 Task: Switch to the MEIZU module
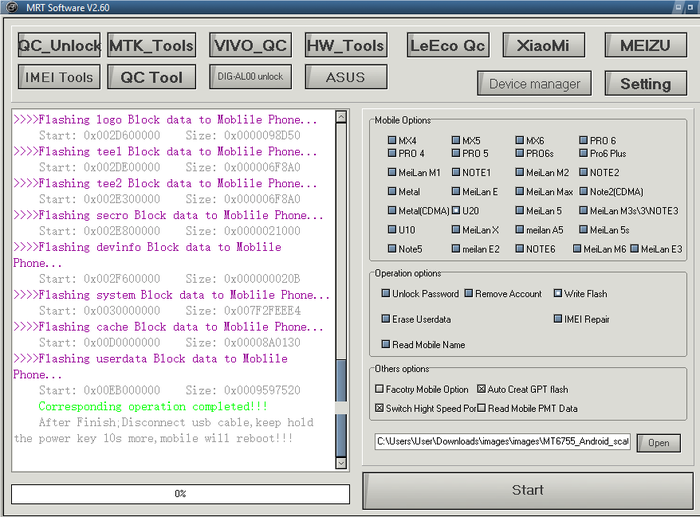click(x=645, y=45)
